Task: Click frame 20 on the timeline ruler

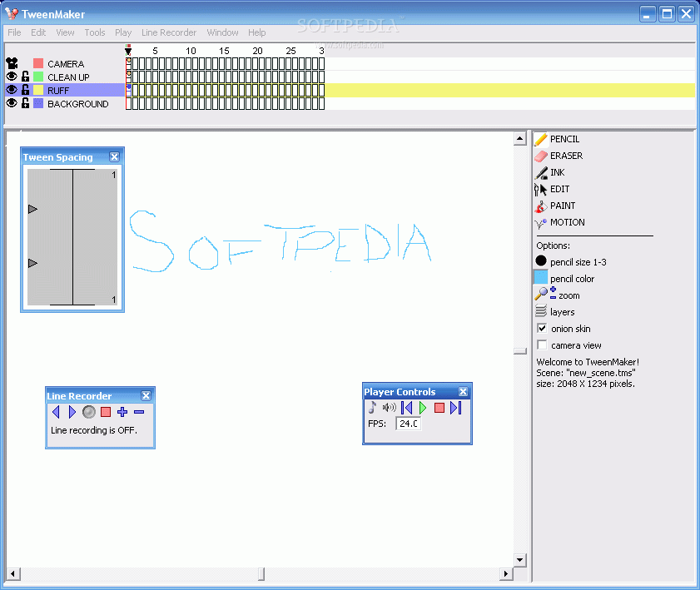Action: point(257,51)
